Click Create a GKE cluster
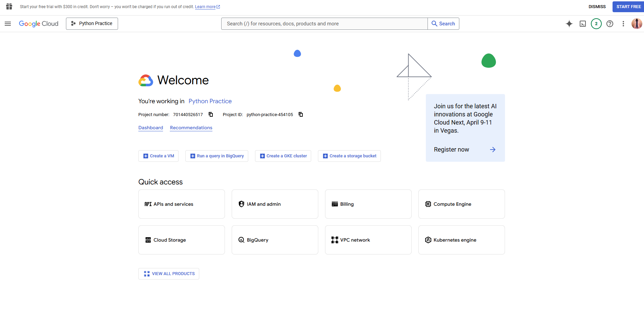Viewport: 644px width, 335px height. (283, 156)
